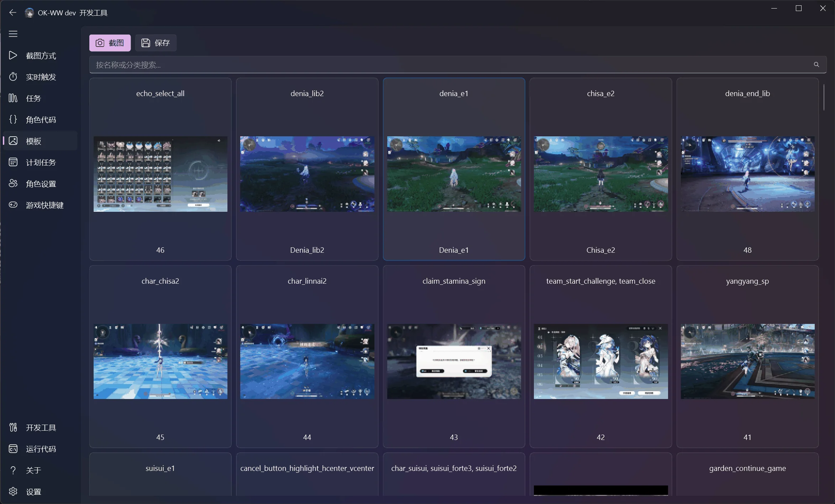Click the play icon beside 截图方式
The height and width of the screenshot is (504, 835).
pos(13,56)
